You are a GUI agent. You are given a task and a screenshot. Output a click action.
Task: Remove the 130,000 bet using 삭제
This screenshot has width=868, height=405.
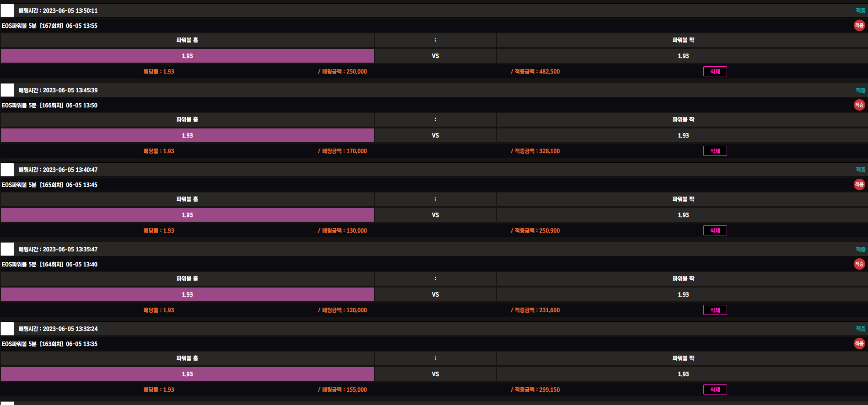(715, 230)
